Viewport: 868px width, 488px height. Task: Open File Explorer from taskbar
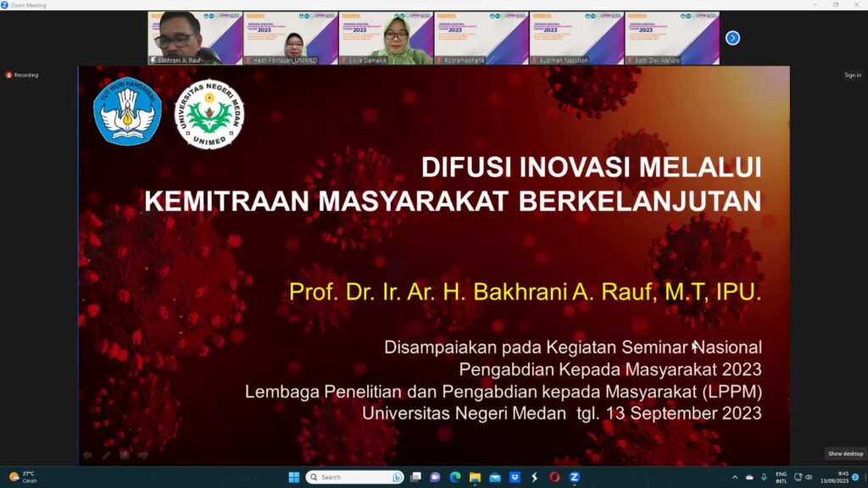(x=475, y=477)
